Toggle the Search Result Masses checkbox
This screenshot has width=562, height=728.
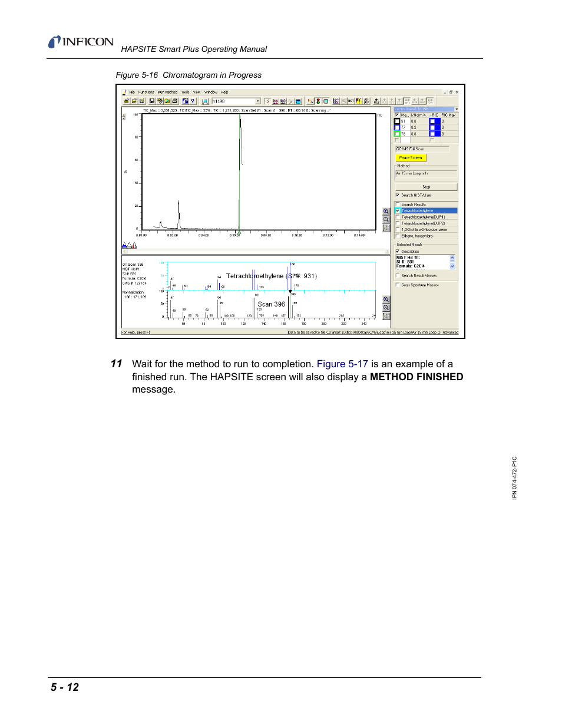(x=398, y=276)
